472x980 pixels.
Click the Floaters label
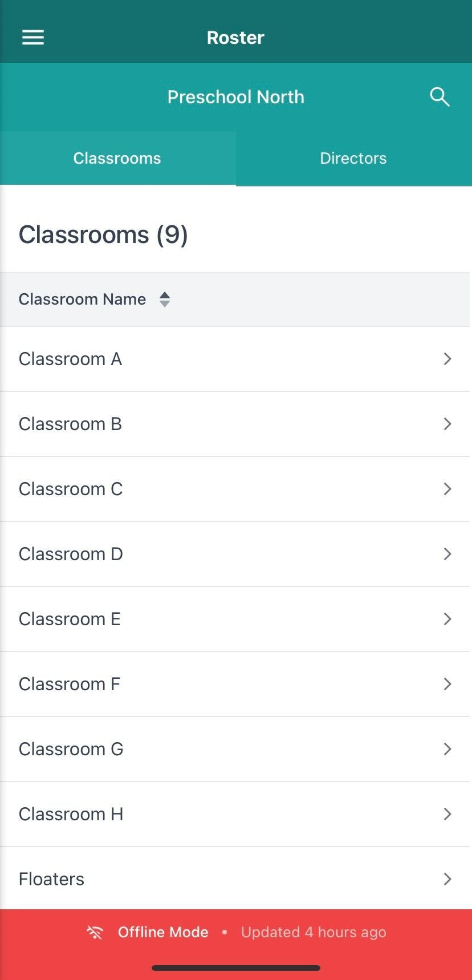[x=52, y=879]
